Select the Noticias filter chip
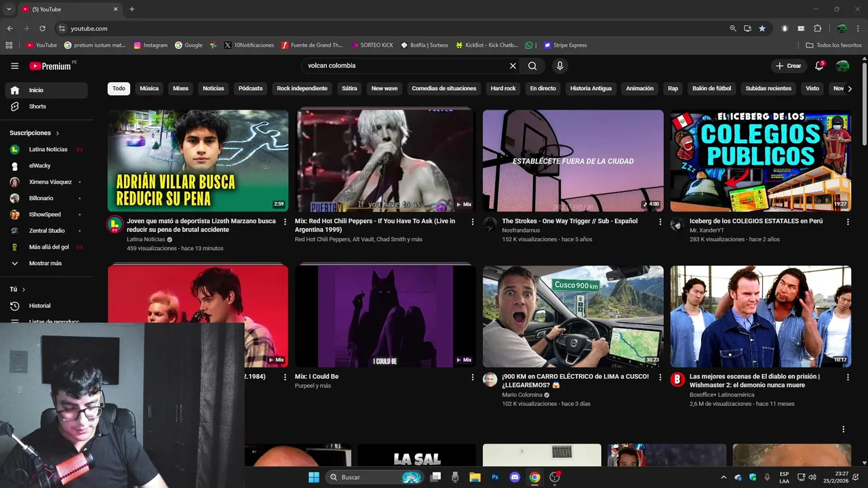The width and height of the screenshot is (868, 488). click(213, 88)
